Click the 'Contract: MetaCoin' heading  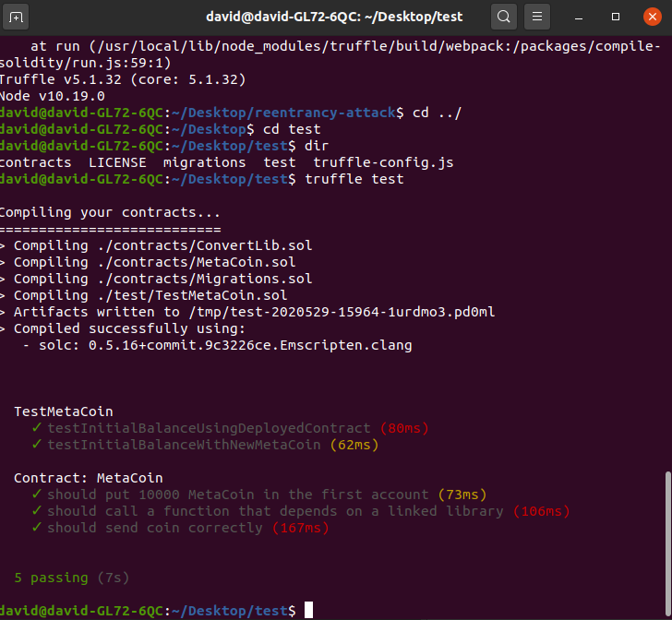point(88,478)
